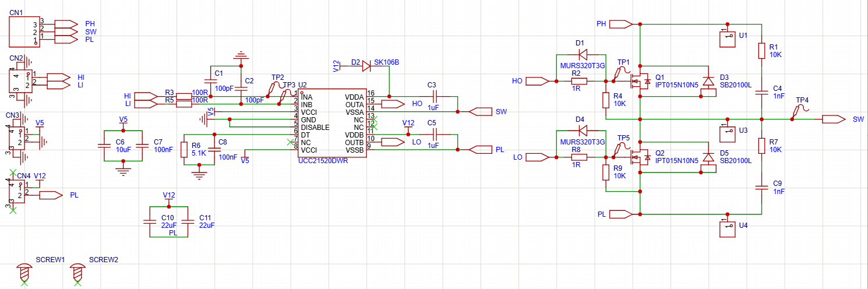Click the V12 power label above C10
The height and width of the screenshot is (289, 868).
[170, 195]
